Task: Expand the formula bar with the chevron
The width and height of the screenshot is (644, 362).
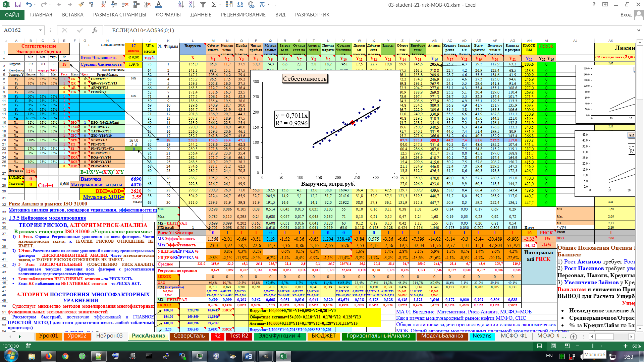Action: pos(638,30)
